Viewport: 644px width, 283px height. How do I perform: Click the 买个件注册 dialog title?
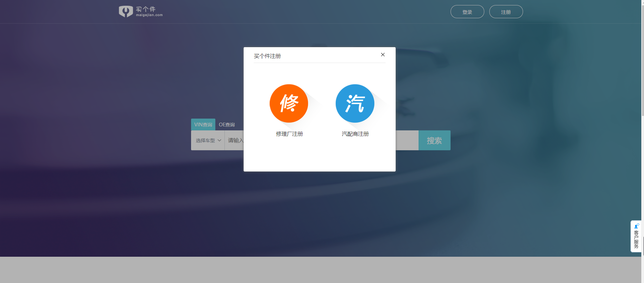(267, 56)
